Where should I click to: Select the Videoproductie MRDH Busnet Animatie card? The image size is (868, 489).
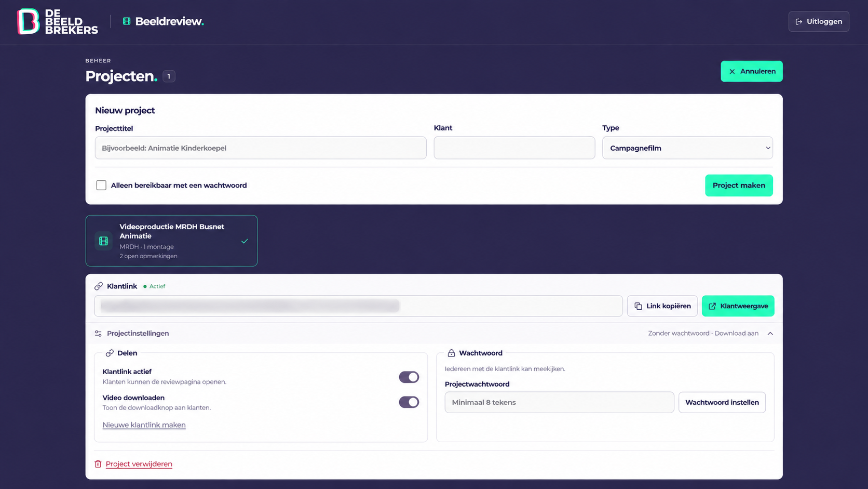(x=171, y=241)
